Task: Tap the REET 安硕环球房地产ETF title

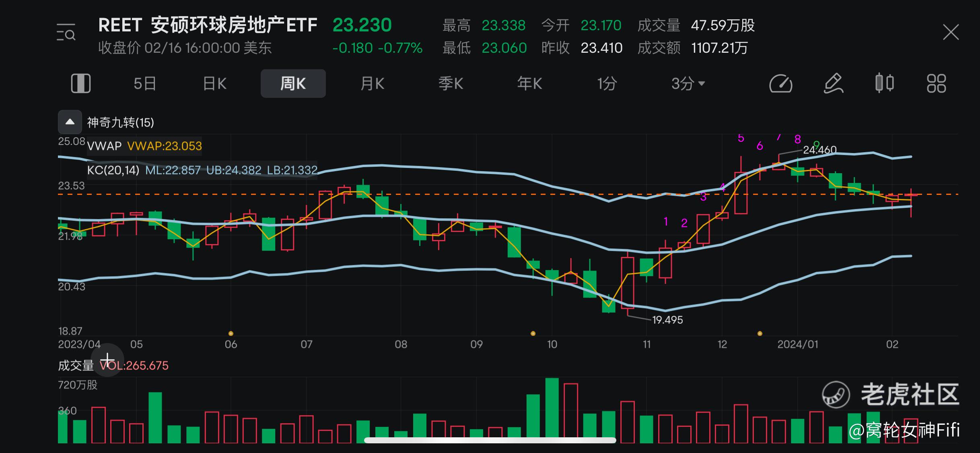Action: 208,25
